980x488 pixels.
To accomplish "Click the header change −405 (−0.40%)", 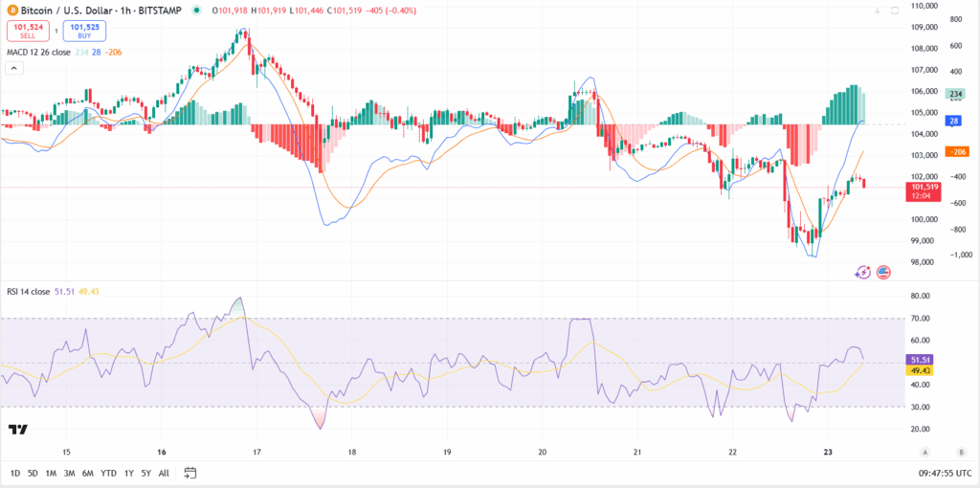I will pos(392,11).
